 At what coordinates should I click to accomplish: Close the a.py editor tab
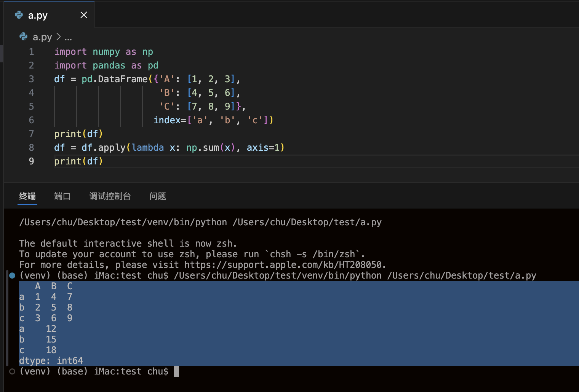(84, 15)
